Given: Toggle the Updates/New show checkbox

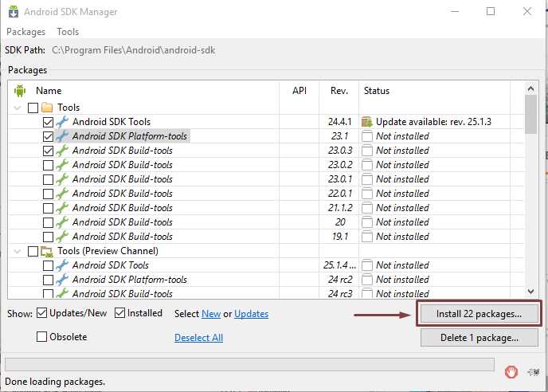Looking at the screenshot, I should 41,312.
